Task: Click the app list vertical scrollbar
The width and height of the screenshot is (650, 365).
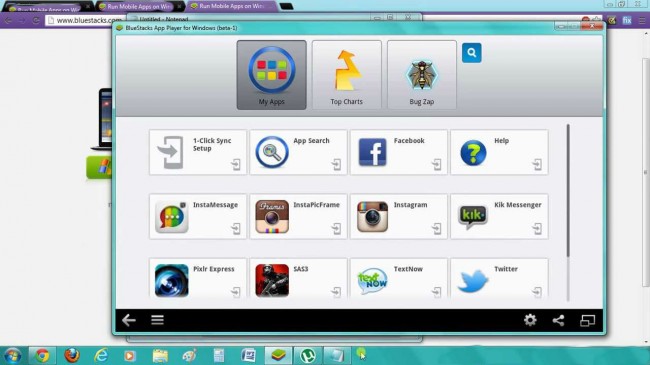Action: point(568,190)
